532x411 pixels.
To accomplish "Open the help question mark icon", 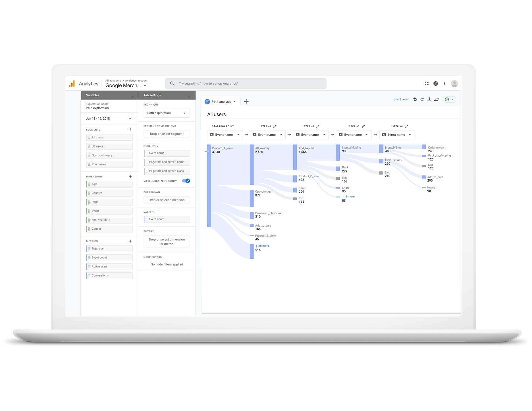I will click(x=435, y=84).
